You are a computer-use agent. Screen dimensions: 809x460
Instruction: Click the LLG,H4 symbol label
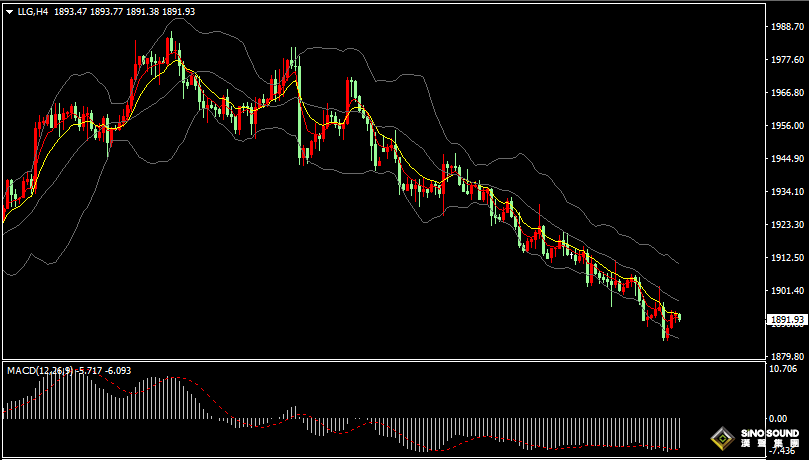[32, 12]
